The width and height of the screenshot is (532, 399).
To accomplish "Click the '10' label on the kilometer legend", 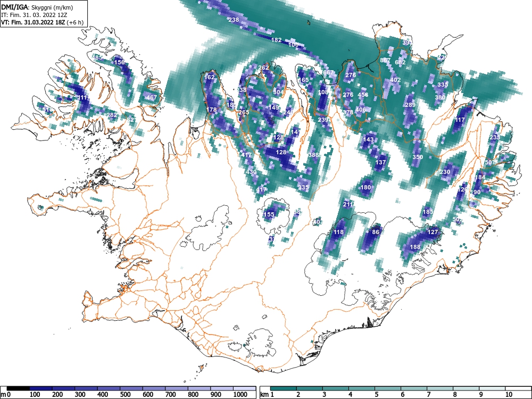I will click(x=509, y=395).
